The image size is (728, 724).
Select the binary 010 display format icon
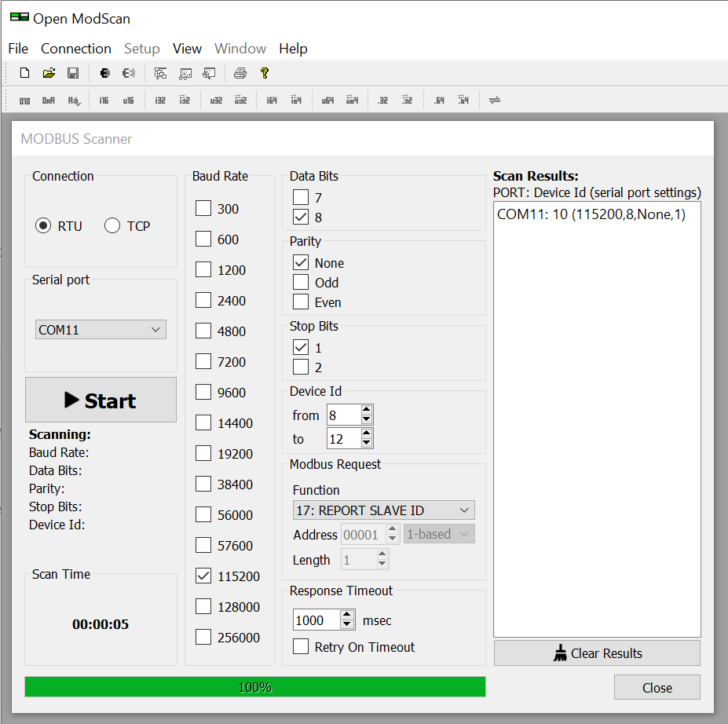(24, 101)
